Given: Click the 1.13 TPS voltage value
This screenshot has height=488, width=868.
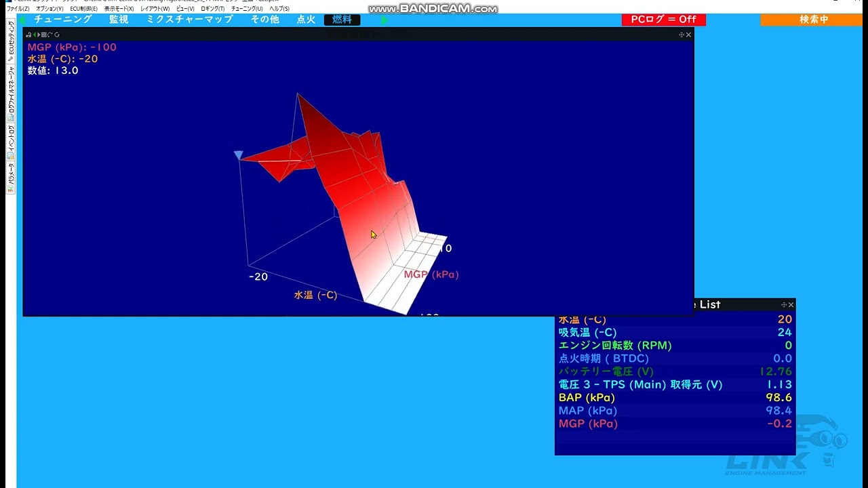Looking at the screenshot, I should pos(780,384).
